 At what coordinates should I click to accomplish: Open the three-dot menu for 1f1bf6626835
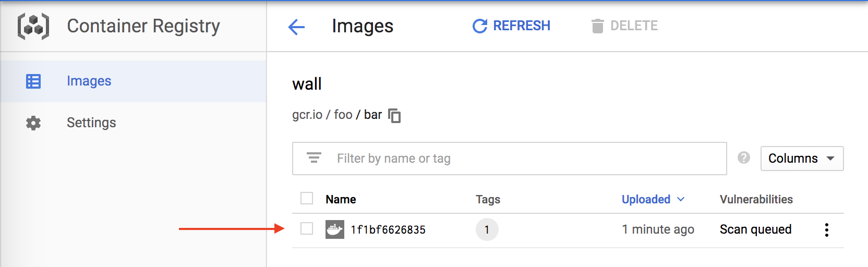pos(827,230)
